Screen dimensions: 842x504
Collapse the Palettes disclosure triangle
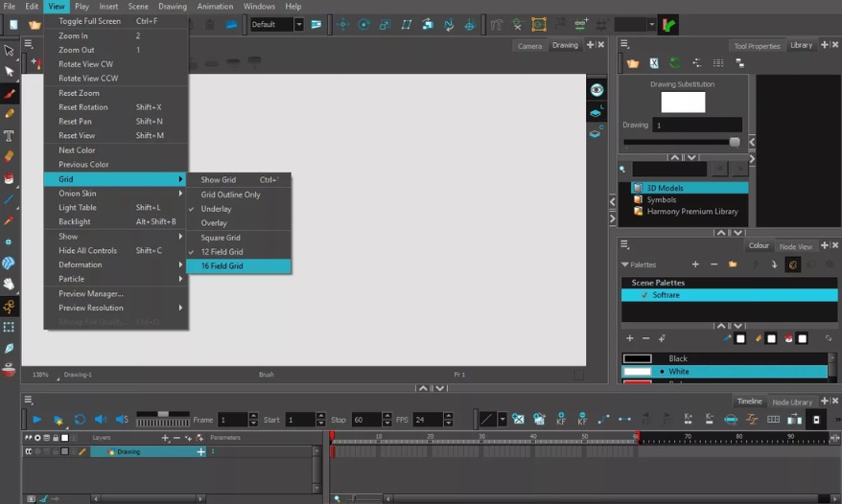point(625,264)
